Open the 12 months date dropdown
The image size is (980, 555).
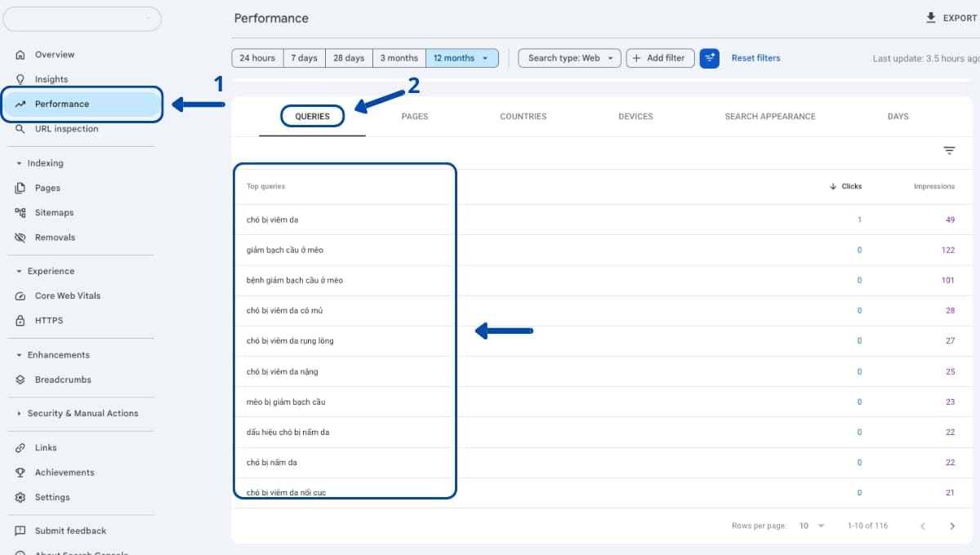pyautogui.click(x=462, y=58)
